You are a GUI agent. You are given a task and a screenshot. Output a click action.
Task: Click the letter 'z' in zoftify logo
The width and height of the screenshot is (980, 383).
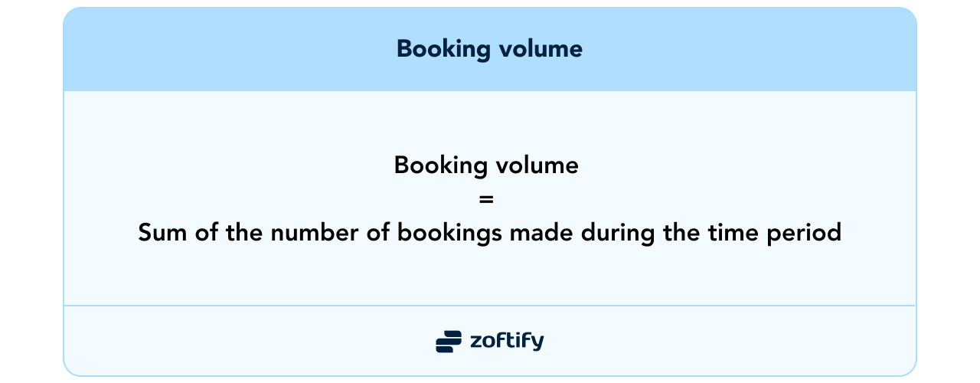click(476, 342)
